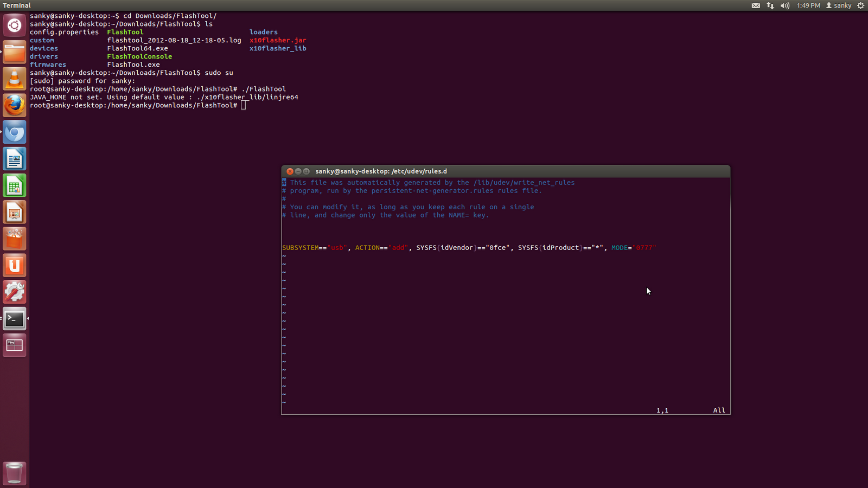Image resolution: width=868 pixels, height=488 pixels.
Task: Open the Ubuntu Dash home launcher
Action: click(x=15, y=25)
